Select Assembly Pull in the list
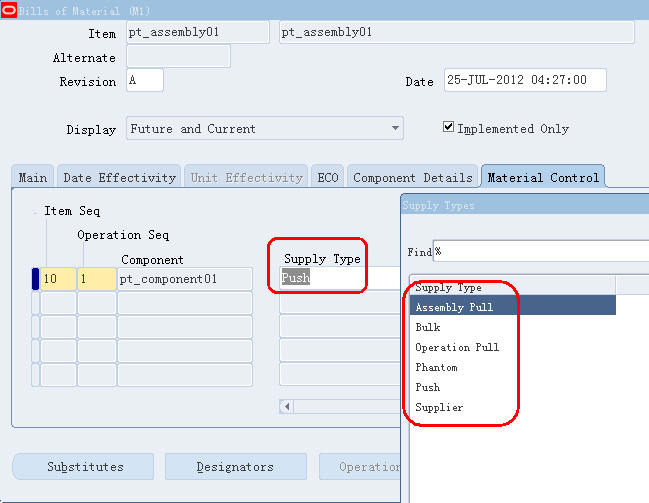 click(513, 307)
